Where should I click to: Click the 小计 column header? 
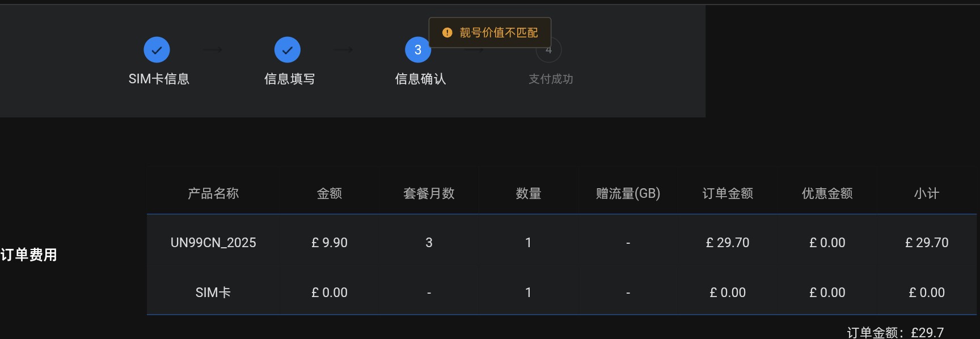click(x=927, y=193)
